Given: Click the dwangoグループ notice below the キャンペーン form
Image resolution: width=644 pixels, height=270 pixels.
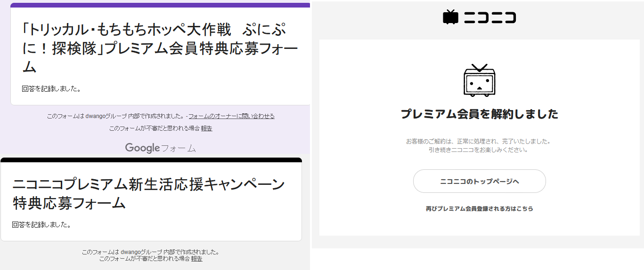Looking at the screenshot, I should [x=150, y=252].
